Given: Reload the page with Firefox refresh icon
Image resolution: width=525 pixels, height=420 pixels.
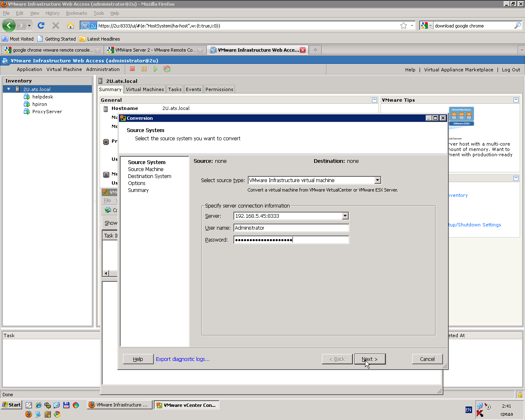Looking at the screenshot, I should click(41, 25).
